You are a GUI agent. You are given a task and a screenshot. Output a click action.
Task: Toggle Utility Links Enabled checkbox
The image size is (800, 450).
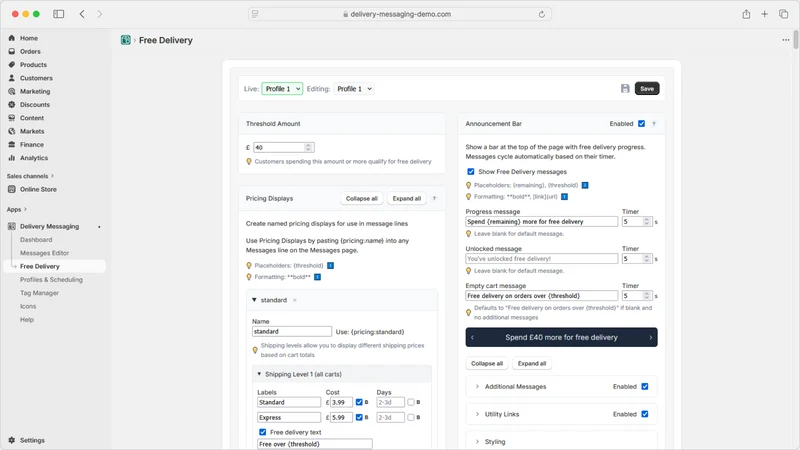tap(644, 414)
